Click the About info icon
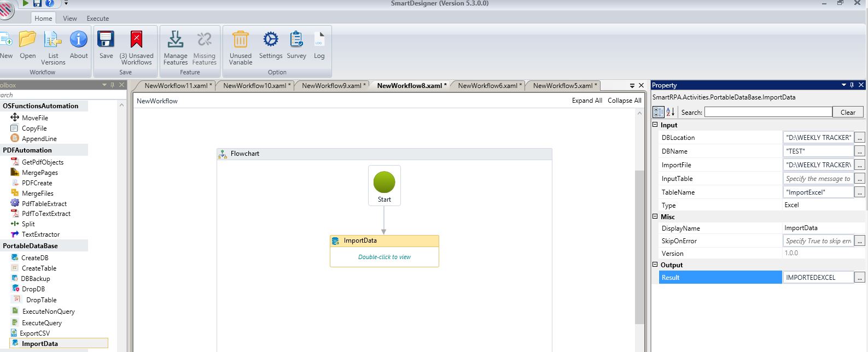The width and height of the screenshot is (868, 352). pos(78,40)
